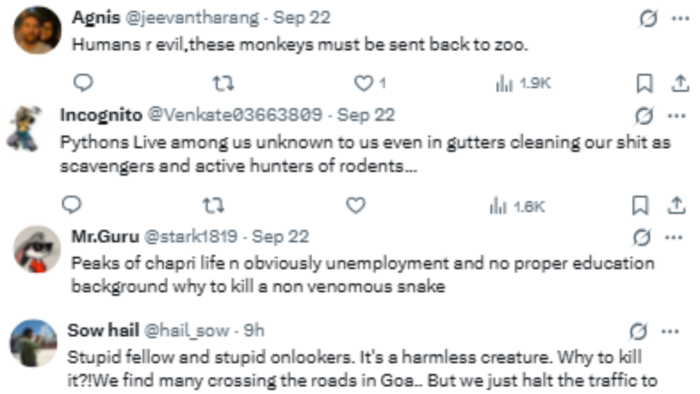View analytics showing 1.6K views
This screenshot has height=394, width=700.
(517, 206)
